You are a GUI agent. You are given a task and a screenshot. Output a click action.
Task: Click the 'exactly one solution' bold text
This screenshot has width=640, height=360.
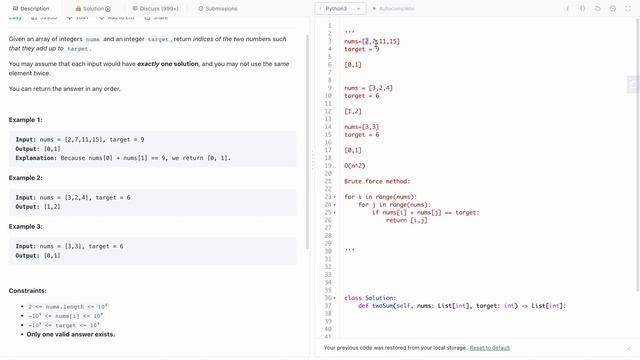[x=168, y=64]
